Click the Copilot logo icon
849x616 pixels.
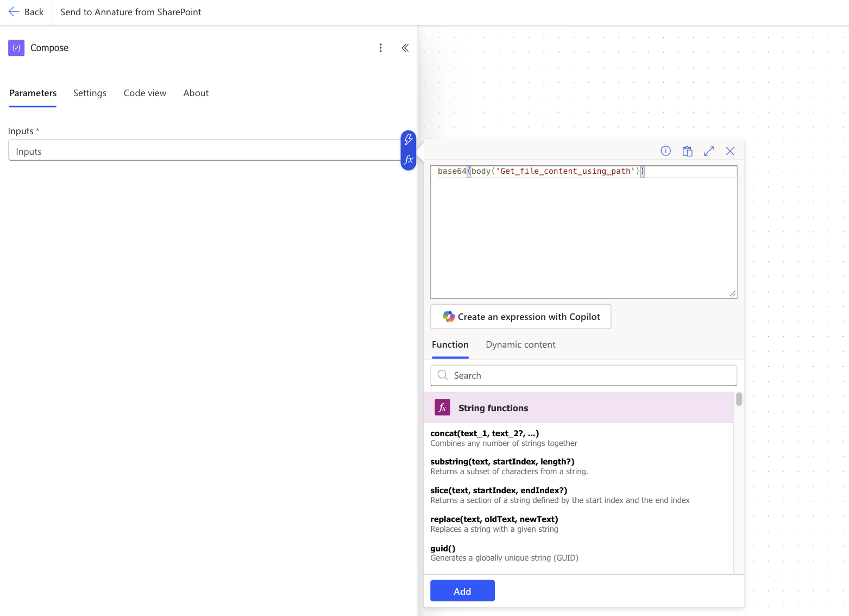[x=449, y=316]
